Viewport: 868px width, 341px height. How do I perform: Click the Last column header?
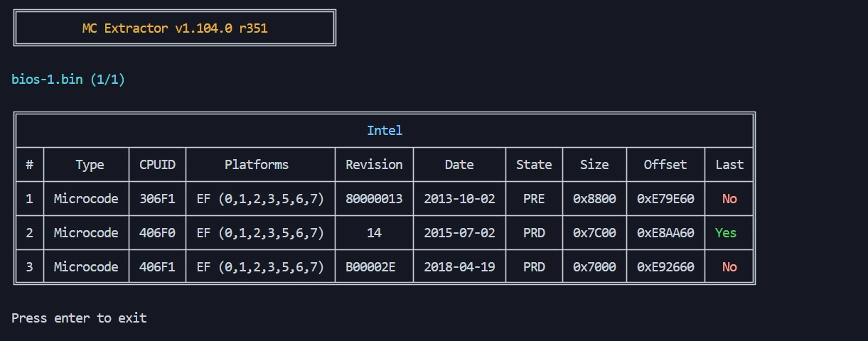pos(729,165)
